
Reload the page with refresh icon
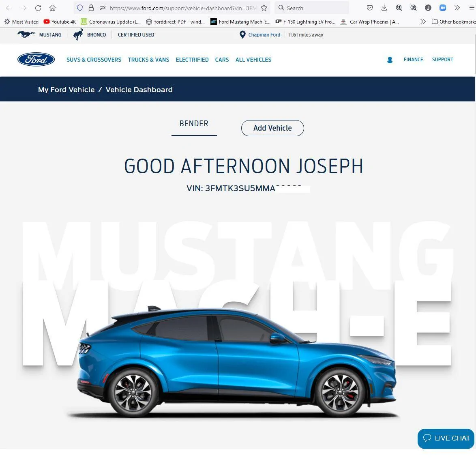(x=38, y=8)
